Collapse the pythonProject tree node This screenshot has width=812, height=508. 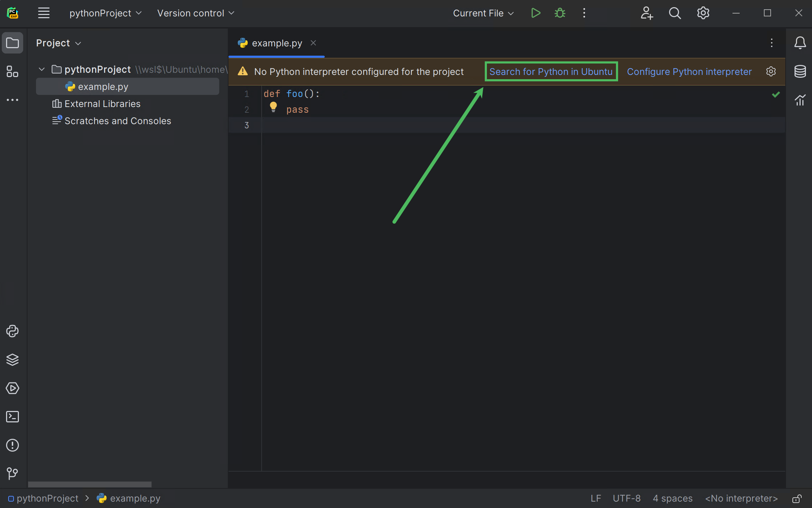(x=41, y=69)
